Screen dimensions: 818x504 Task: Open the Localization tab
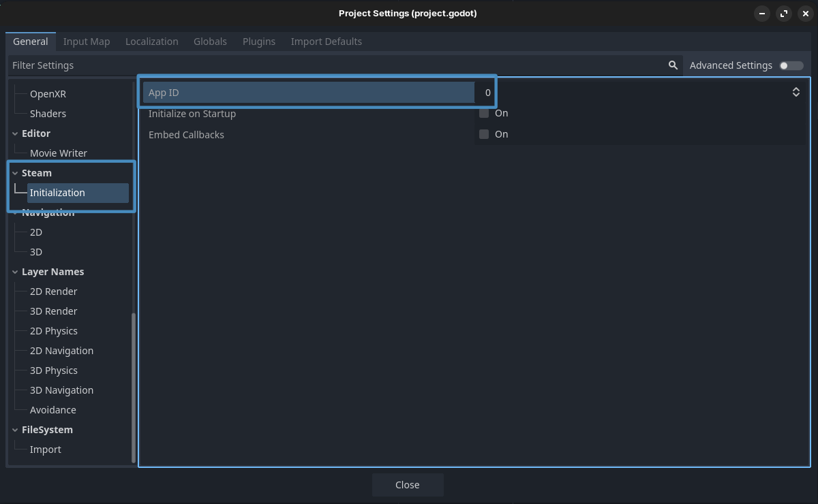(151, 42)
